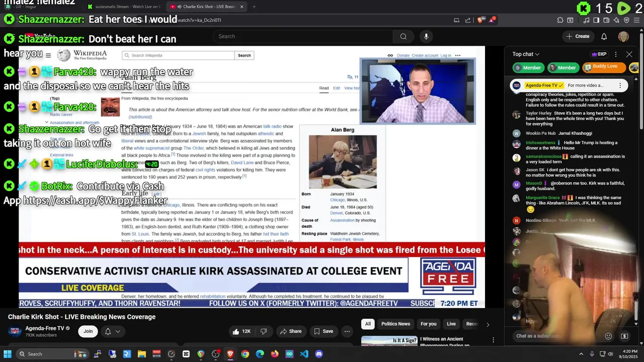Image resolution: width=644 pixels, height=362 pixels.
Task: Show more category chips with right arrow
Action: [x=488, y=324]
